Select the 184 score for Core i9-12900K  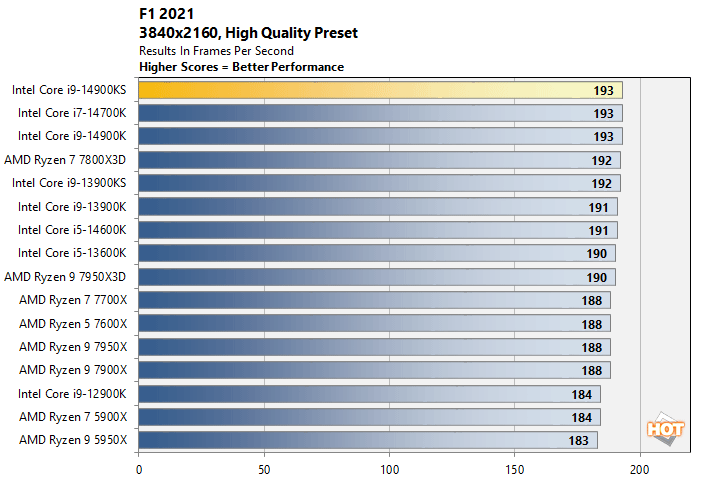tap(582, 395)
